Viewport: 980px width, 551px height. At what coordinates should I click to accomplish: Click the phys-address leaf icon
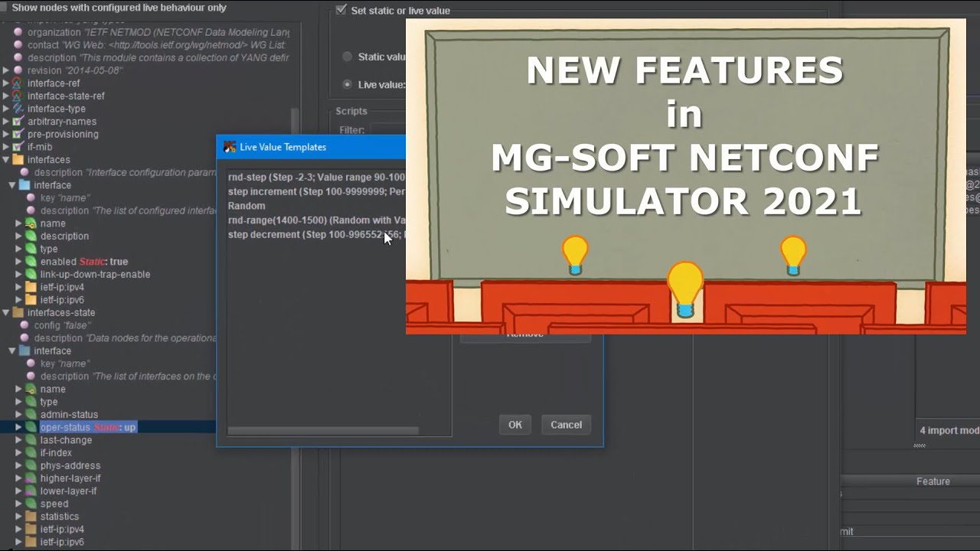(31, 465)
